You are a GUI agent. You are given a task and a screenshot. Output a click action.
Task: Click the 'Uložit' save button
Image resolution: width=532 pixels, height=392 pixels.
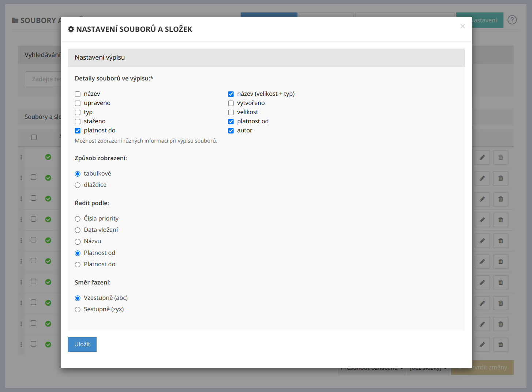pos(82,344)
